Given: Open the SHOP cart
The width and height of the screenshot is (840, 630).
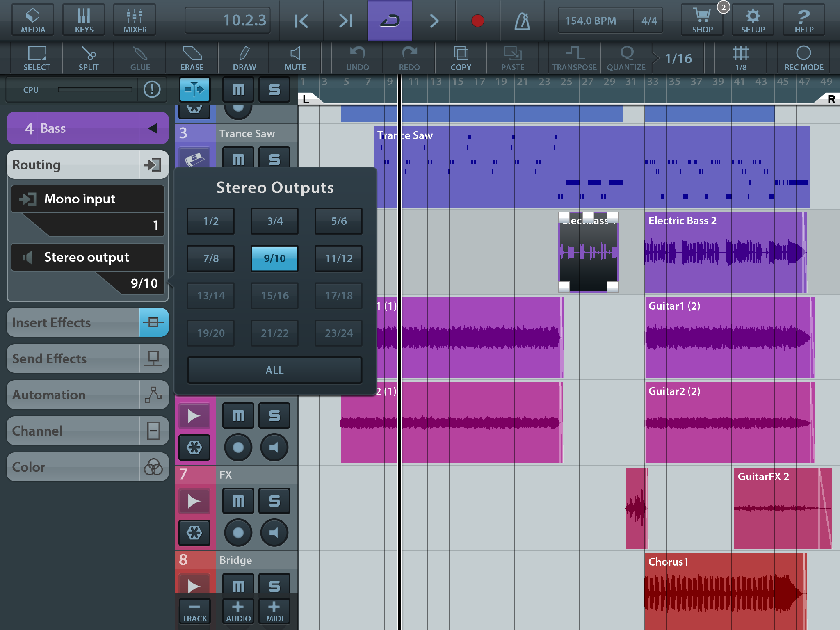Looking at the screenshot, I should 702,20.
